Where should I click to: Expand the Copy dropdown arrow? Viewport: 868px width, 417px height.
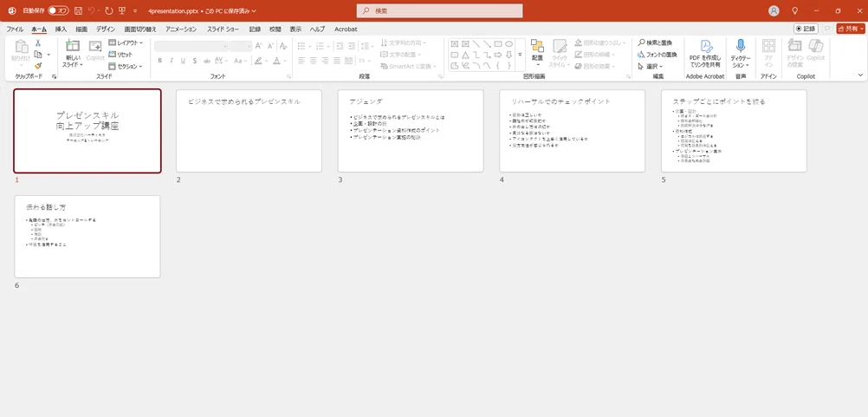pos(49,55)
